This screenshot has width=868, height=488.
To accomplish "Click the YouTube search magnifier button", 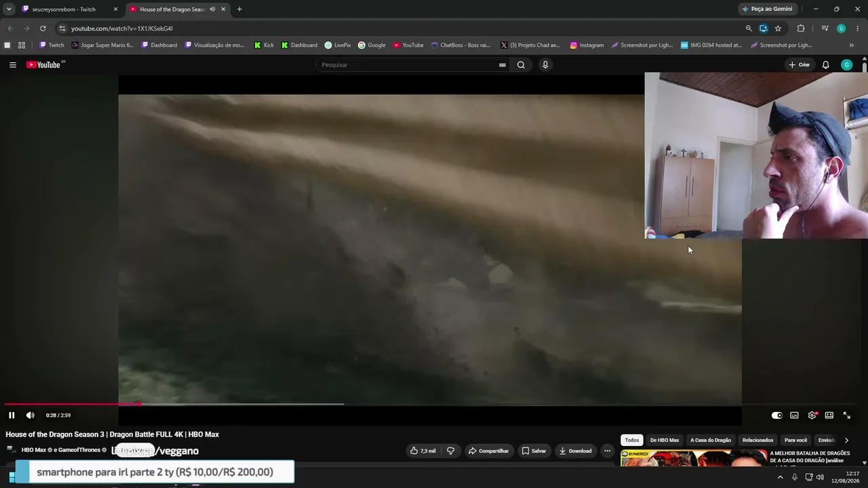I will point(521,65).
